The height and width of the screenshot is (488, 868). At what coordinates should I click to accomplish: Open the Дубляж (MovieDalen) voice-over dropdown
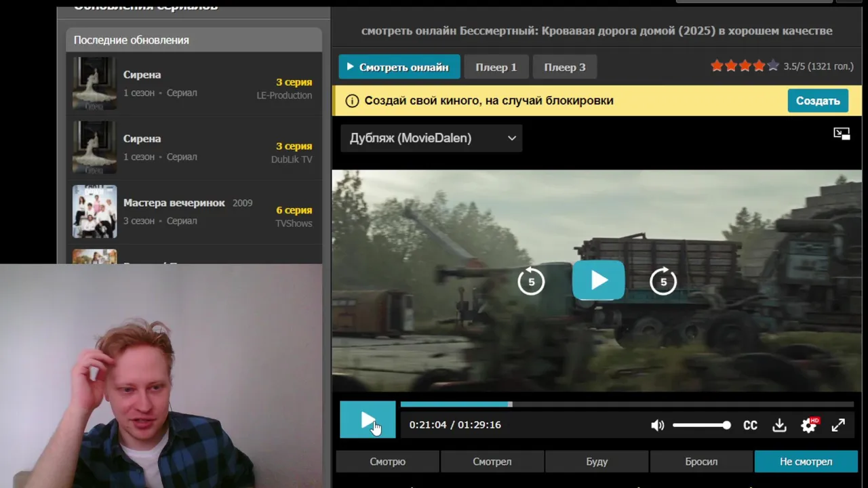pos(431,138)
